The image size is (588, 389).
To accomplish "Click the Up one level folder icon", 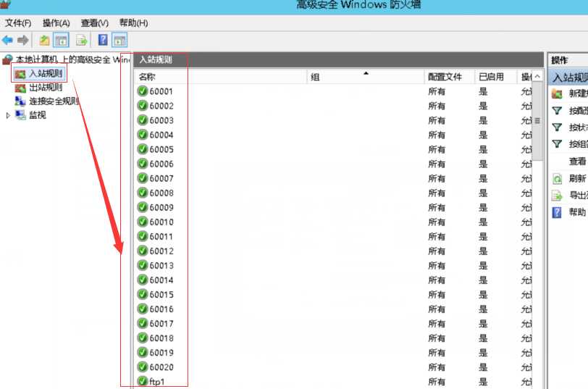I will click(x=45, y=40).
